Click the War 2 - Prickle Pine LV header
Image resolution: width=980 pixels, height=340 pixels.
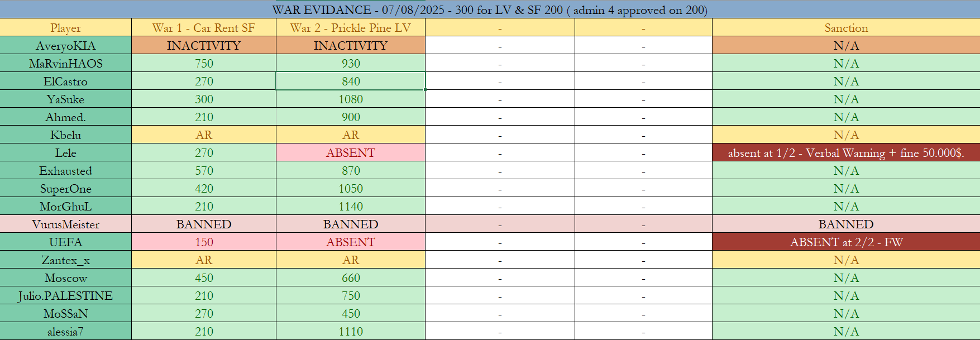(351, 28)
